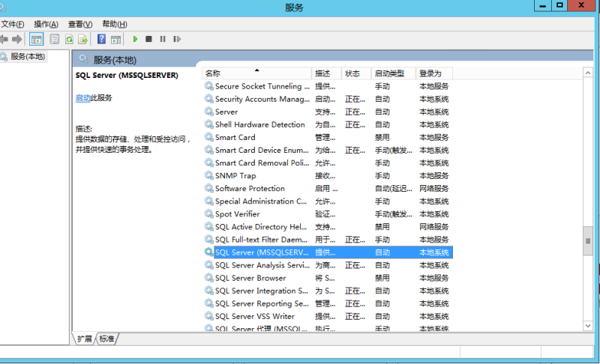Image resolution: width=600 pixels, height=364 pixels.
Task: Minimize the 服务 window
Action: [542, 5]
